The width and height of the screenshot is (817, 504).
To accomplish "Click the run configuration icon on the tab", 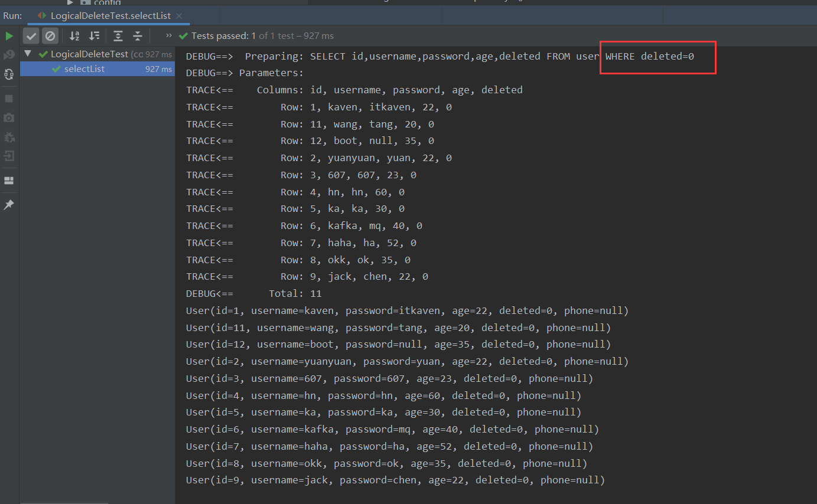I will (42, 15).
